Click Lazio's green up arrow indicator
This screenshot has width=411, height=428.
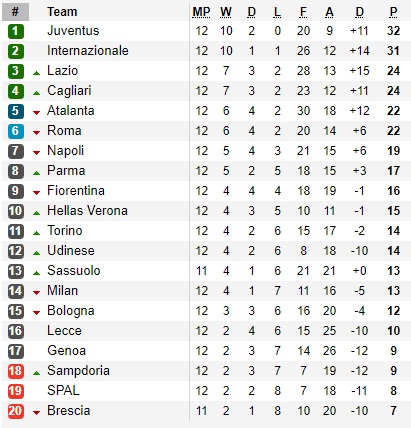pyautogui.click(x=37, y=73)
